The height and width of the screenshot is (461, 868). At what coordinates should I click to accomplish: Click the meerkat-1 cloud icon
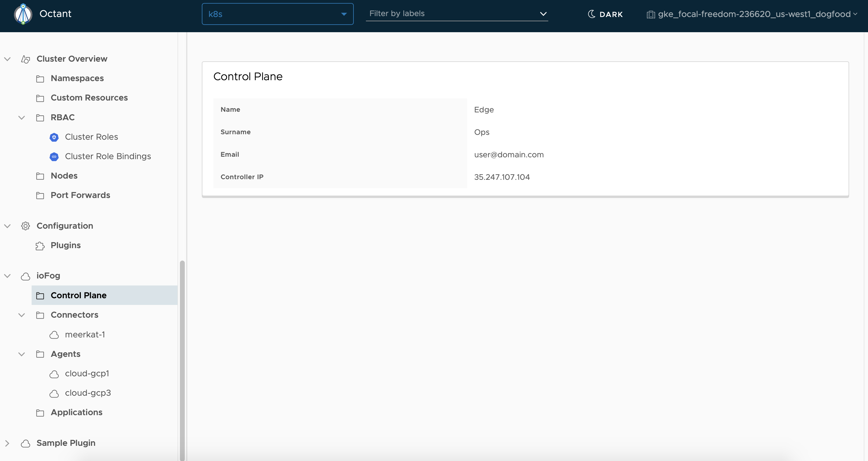(x=54, y=335)
